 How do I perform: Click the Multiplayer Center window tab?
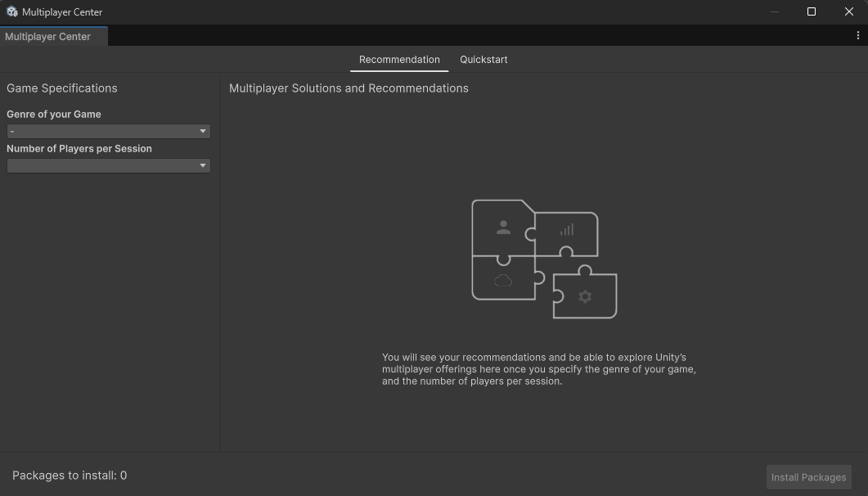(54, 37)
